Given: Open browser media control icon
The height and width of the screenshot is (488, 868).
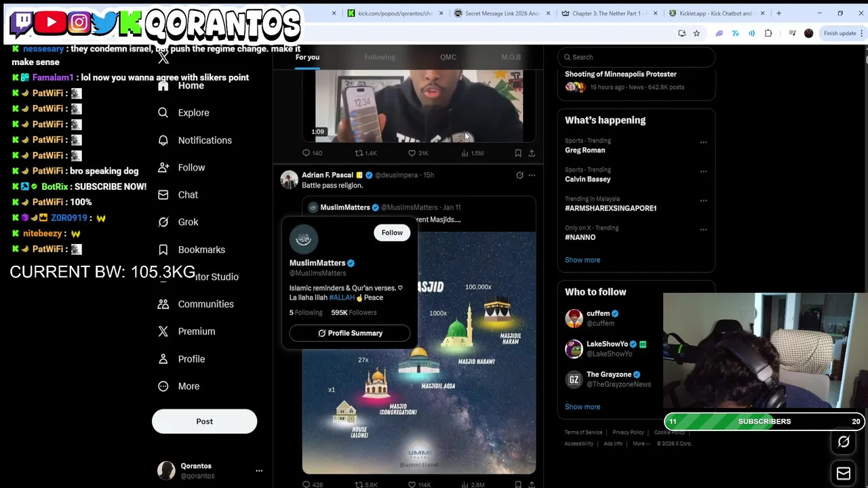Looking at the screenshot, I should (x=792, y=33).
